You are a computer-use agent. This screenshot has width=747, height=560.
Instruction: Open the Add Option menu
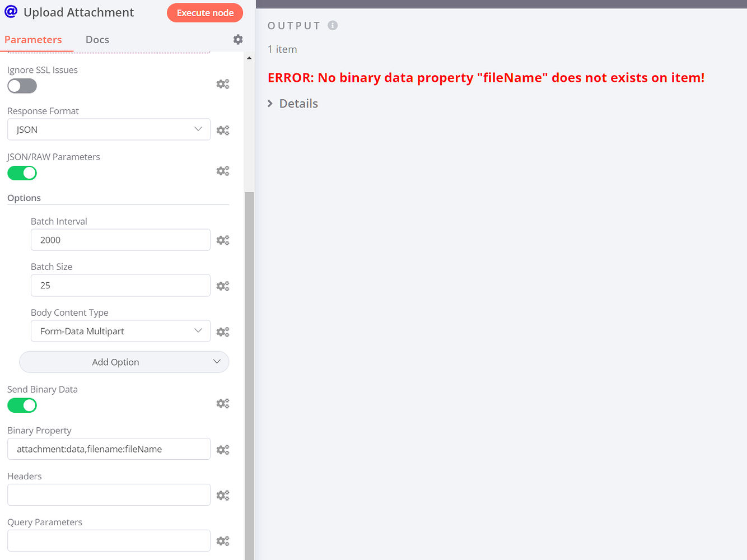pyautogui.click(x=124, y=362)
